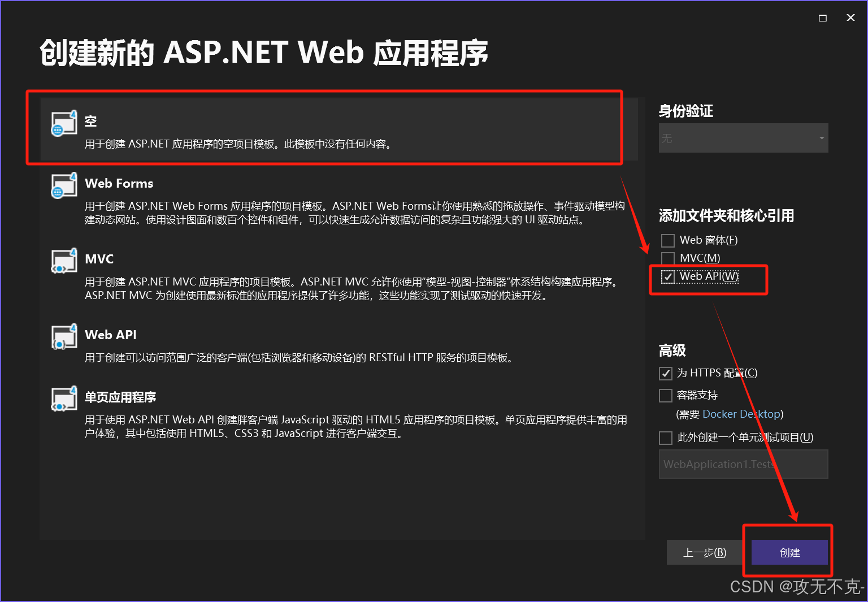
Task: Check 此外创建一个单元测试项目(U)
Action: coord(666,438)
